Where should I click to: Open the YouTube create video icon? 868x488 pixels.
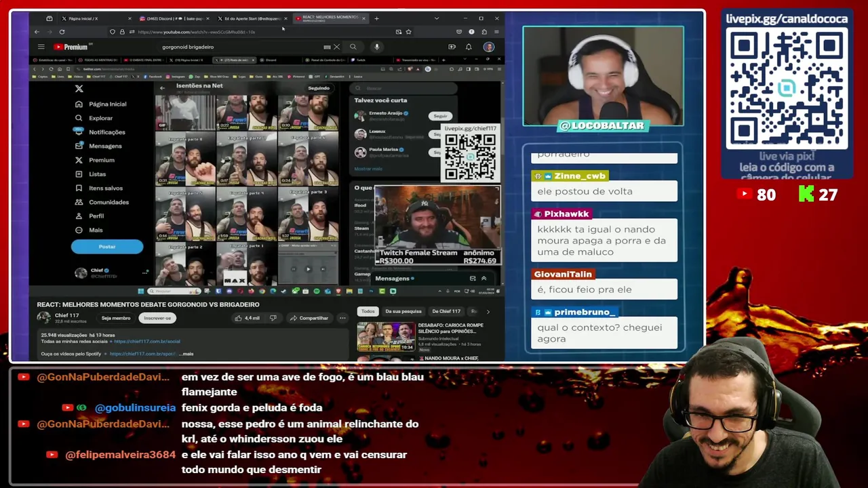point(452,47)
